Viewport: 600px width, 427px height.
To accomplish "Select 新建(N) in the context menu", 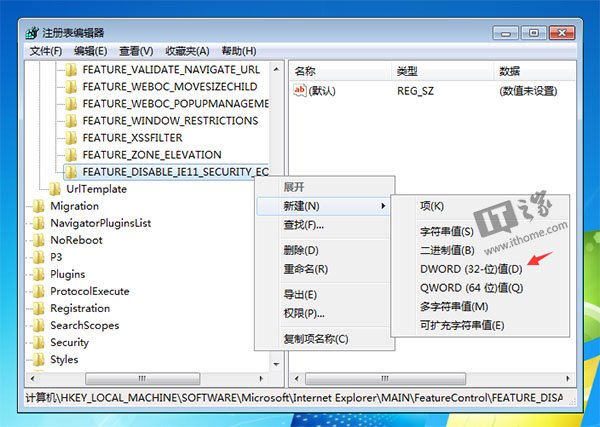I will [324, 206].
